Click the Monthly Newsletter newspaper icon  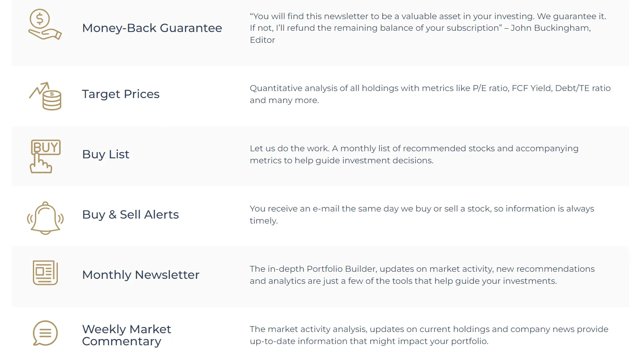tap(45, 273)
